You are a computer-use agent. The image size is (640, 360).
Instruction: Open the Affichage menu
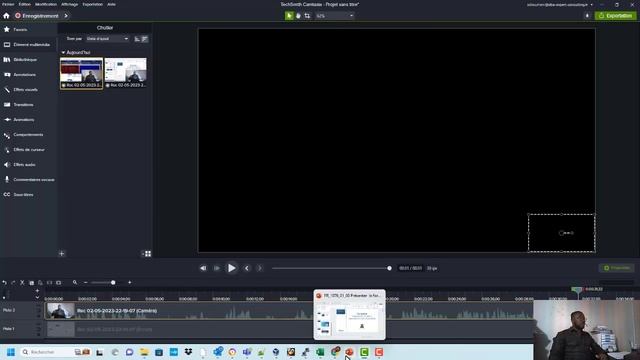click(x=69, y=4)
